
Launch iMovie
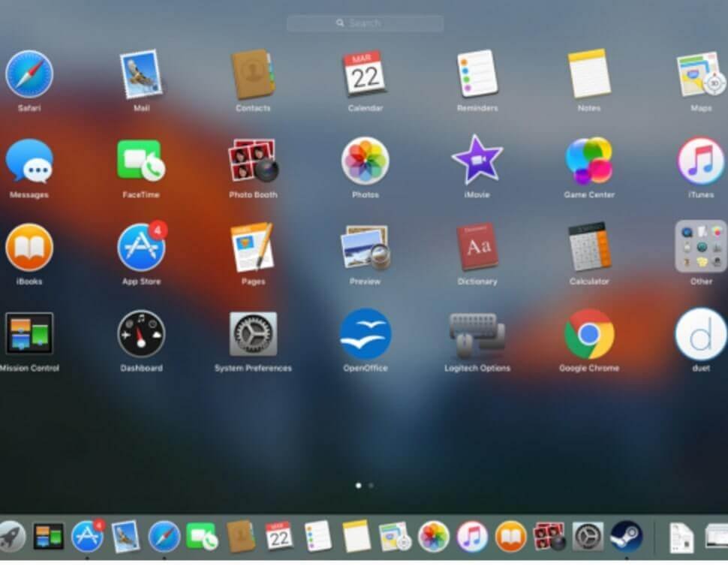477,160
